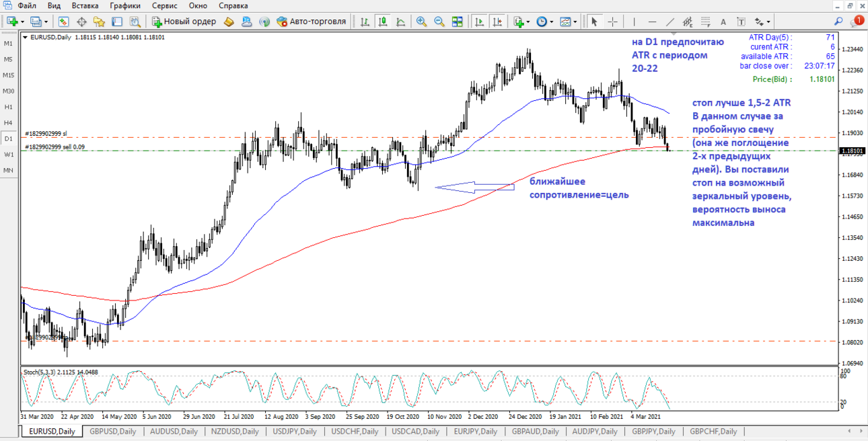Open the Файл menu

[26, 5]
